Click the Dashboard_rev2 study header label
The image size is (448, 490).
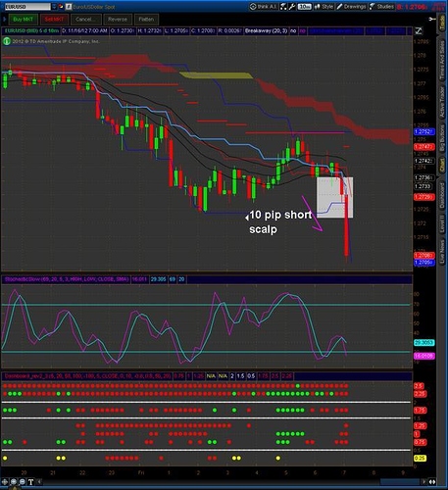pos(87,376)
